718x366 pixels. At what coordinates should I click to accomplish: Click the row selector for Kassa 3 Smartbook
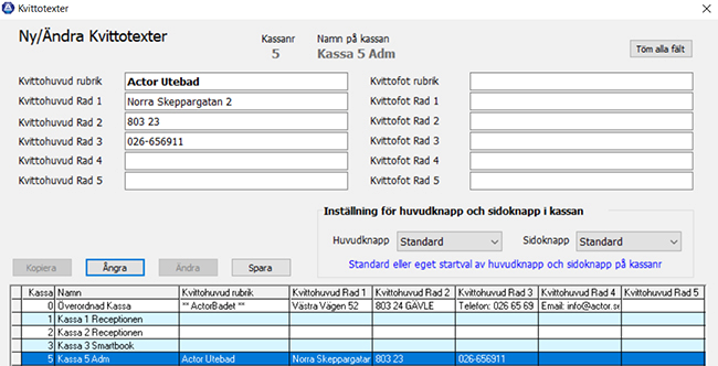pyautogui.click(x=16, y=346)
